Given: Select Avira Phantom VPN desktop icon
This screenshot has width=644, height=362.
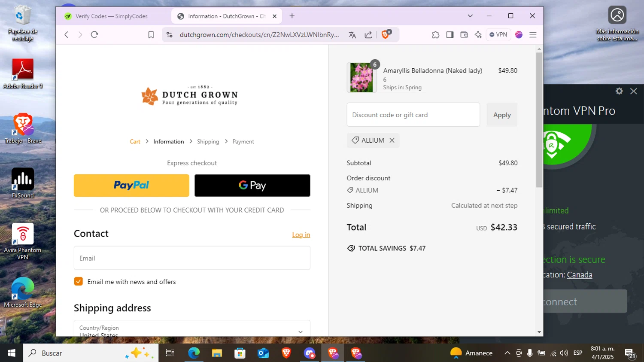Looking at the screenshot, I should click(x=23, y=241).
